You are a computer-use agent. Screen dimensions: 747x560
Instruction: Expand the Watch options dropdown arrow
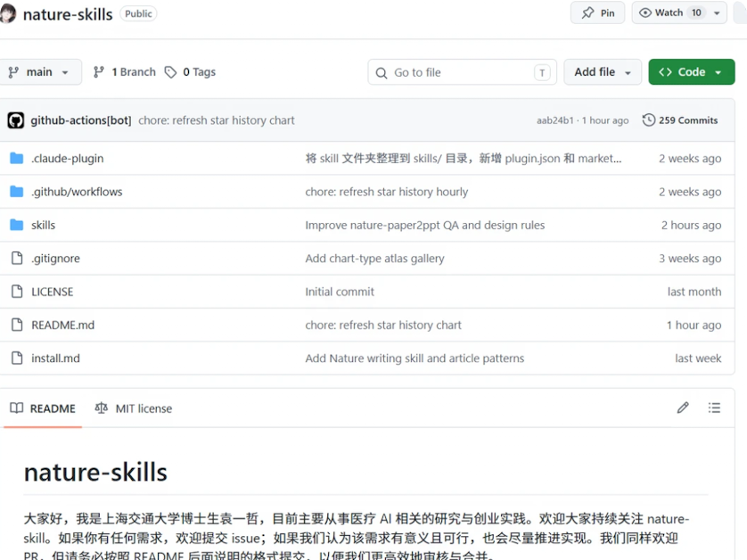(x=717, y=12)
